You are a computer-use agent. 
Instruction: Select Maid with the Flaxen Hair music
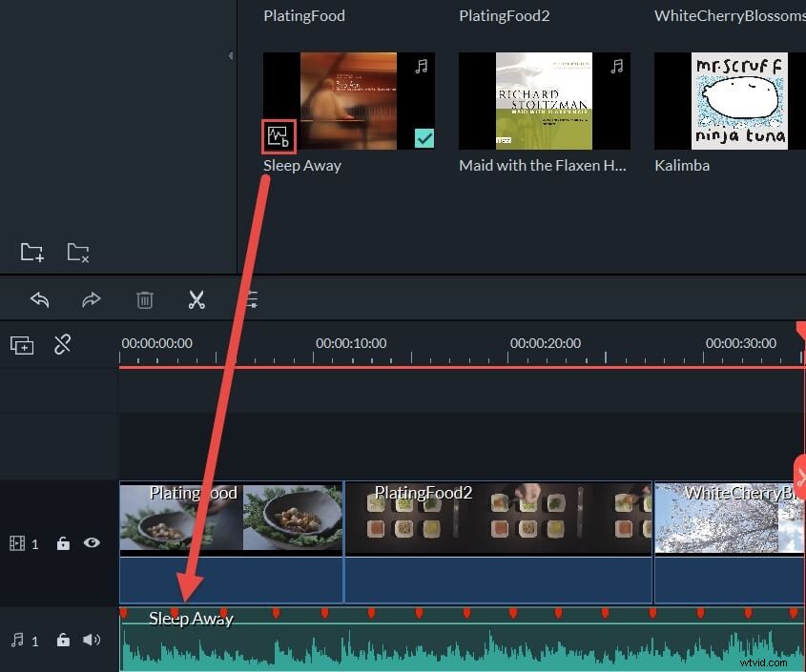pyautogui.click(x=544, y=100)
